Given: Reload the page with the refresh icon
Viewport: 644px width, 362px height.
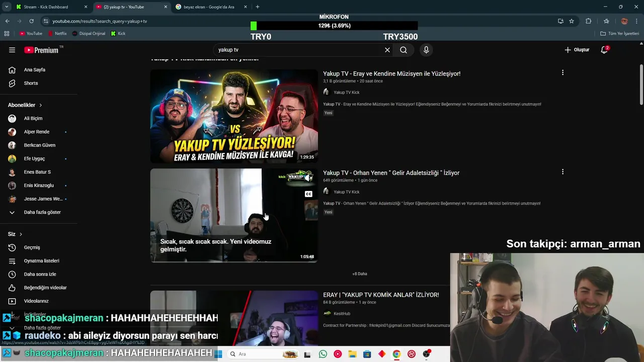Looking at the screenshot, I should (31, 21).
